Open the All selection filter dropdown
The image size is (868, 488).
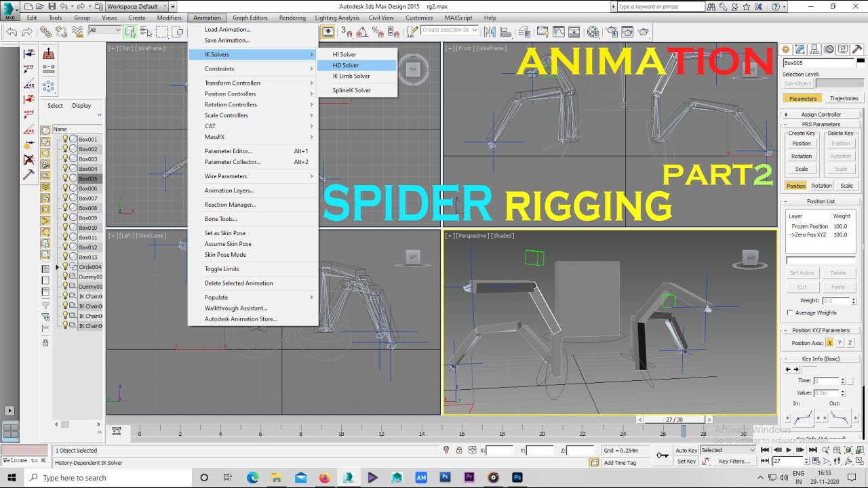pyautogui.click(x=104, y=30)
